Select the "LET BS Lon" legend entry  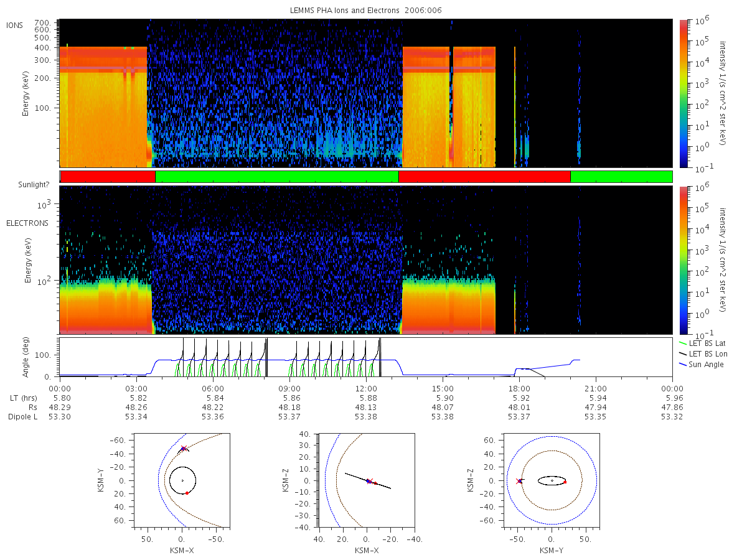point(702,353)
